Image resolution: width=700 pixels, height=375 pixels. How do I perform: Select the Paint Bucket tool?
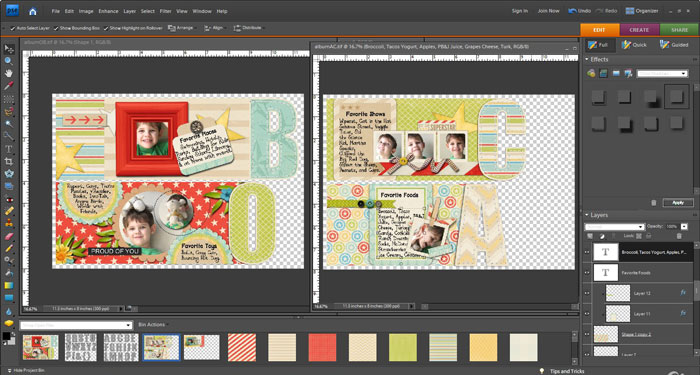(8, 273)
